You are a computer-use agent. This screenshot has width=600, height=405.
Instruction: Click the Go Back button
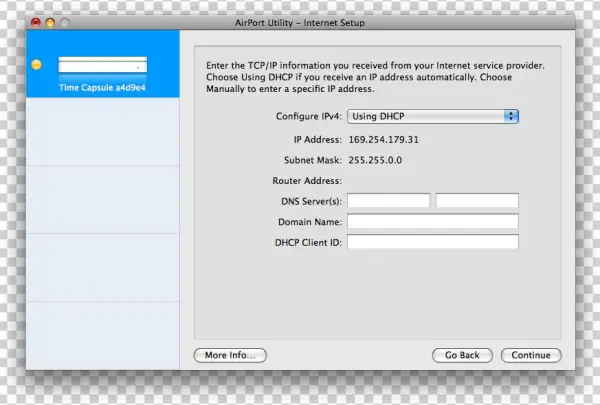pos(462,355)
